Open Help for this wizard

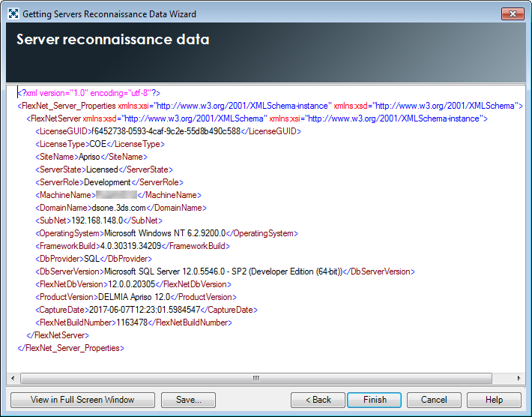pyautogui.click(x=494, y=400)
